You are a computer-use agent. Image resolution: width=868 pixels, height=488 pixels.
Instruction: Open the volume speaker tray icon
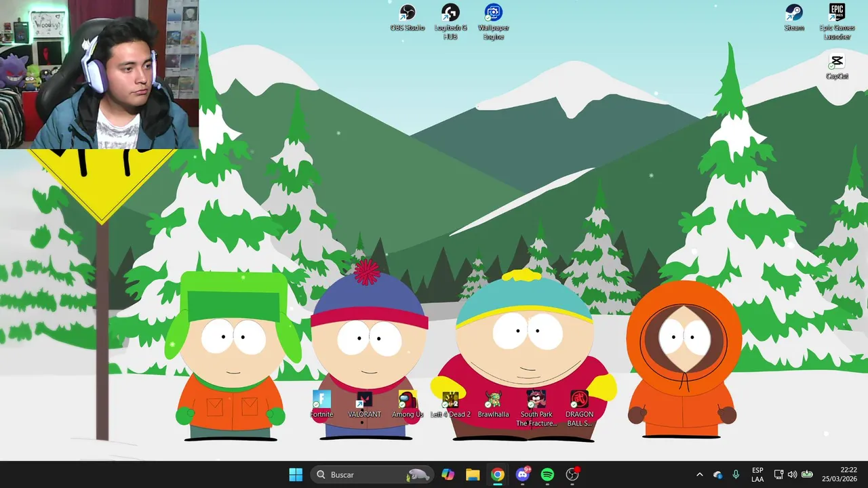(792, 474)
